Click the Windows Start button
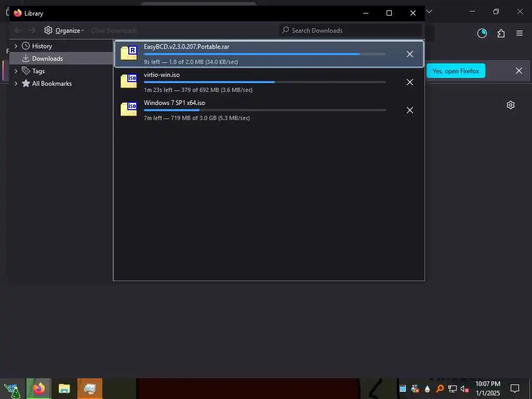Screen dimensions: 532x399 12,389
